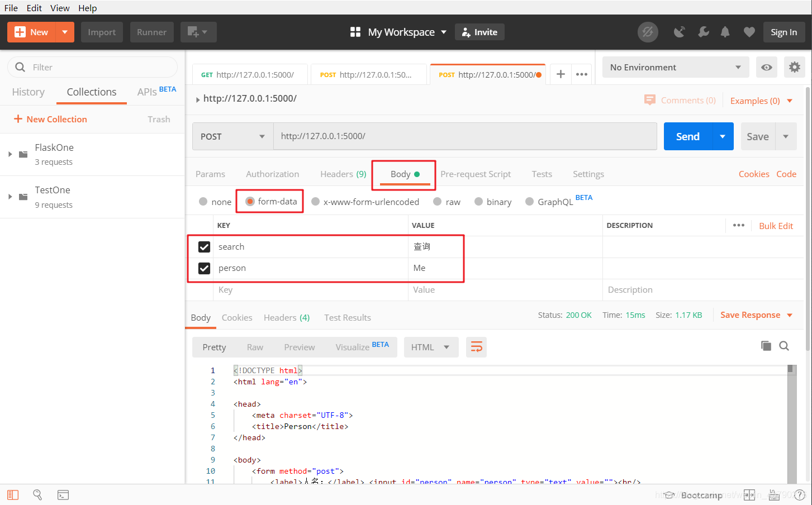Click the Import button
Viewport: 812px width, 505px height.
point(102,32)
